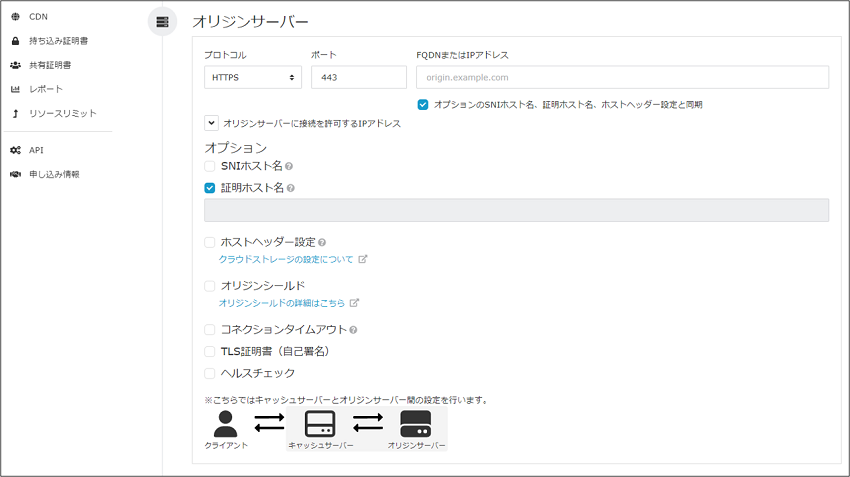Expand the オリジンサーバーに接続を許可するIPアドレス section
The image size is (850, 477).
(211, 123)
